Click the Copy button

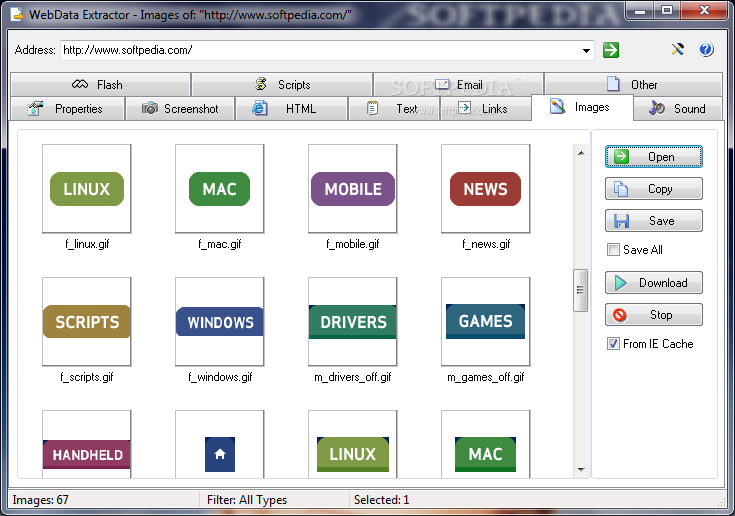[653, 189]
